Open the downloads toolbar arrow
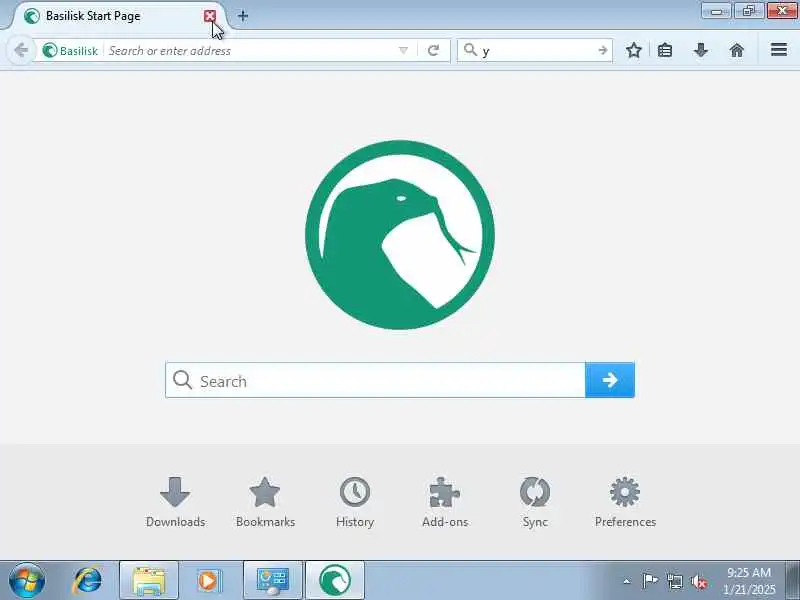This screenshot has height=600, width=800. 701,50
